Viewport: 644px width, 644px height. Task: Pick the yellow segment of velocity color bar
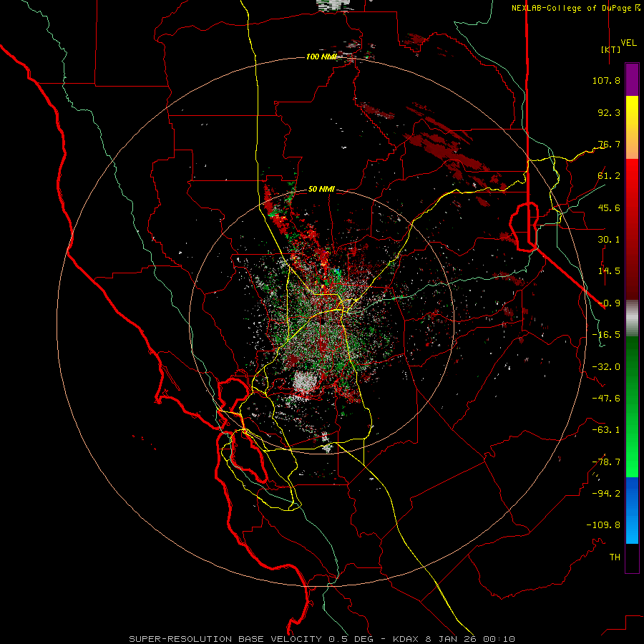pyautogui.click(x=632, y=111)
